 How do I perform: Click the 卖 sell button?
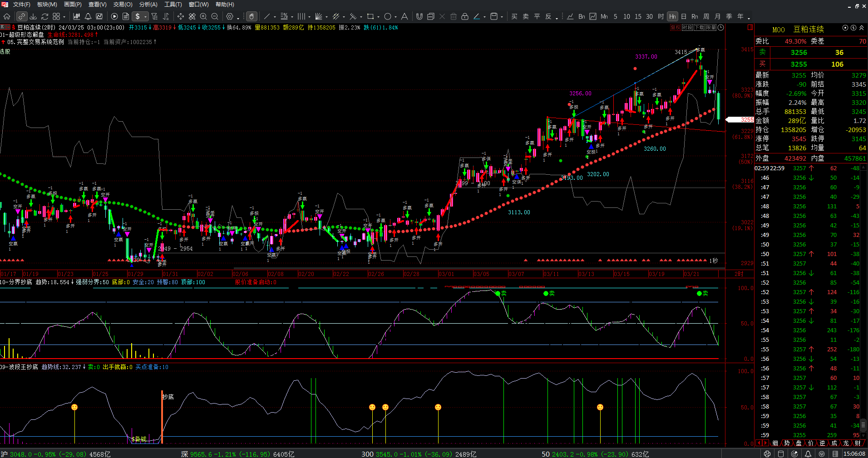coord(525,16)
